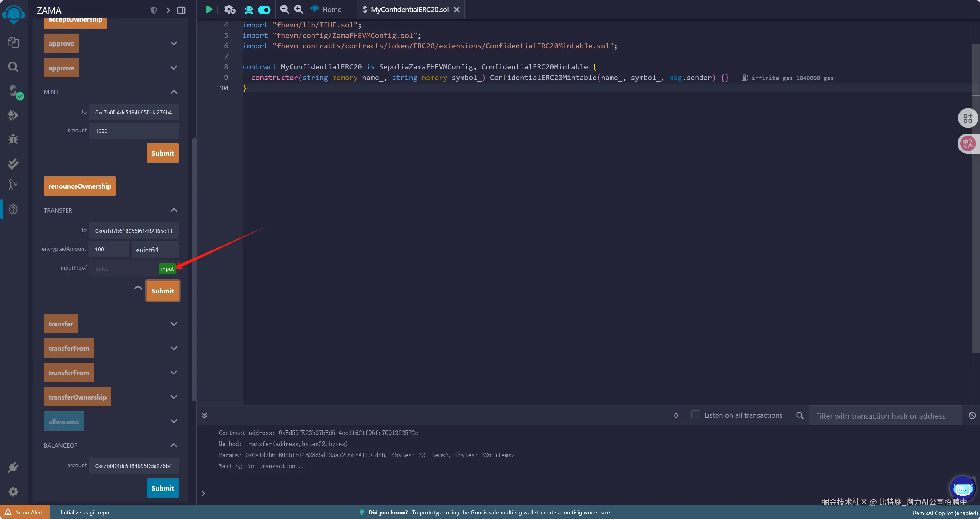
Task: Click the green input button beside inputProof
Action: [x=167, y=269]
